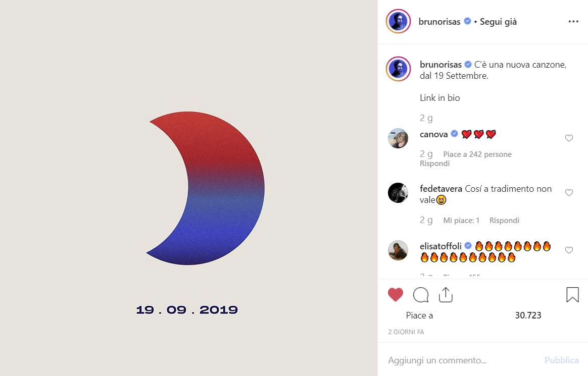Screen dimensions: 588x376
Task: Like fedetavera's comment with the heart
Action: tap(569, 192)
